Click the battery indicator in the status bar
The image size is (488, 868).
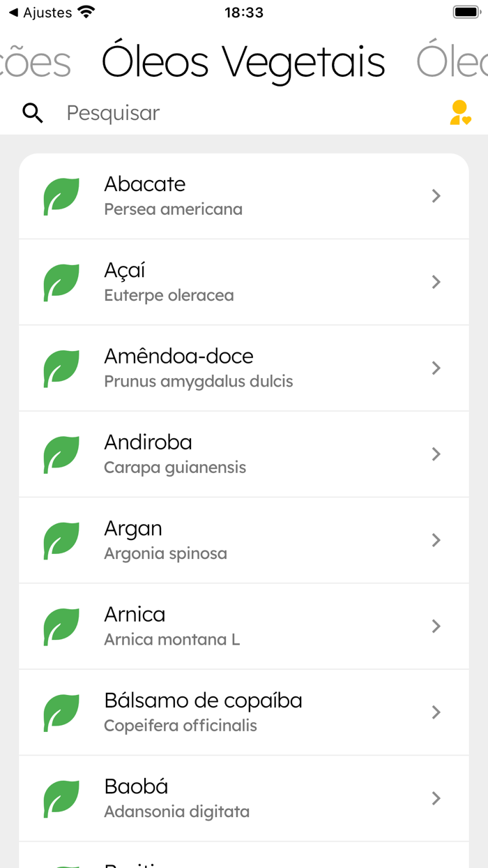click(464, 11)
